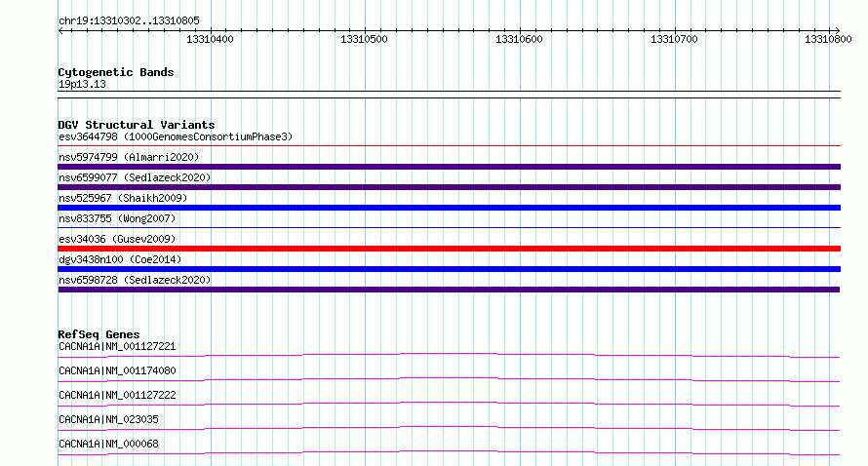The width and height of the screenshot is (868, 466).
Task: Click the ruler tick labeled 13310400
Action: coord(210,39)
